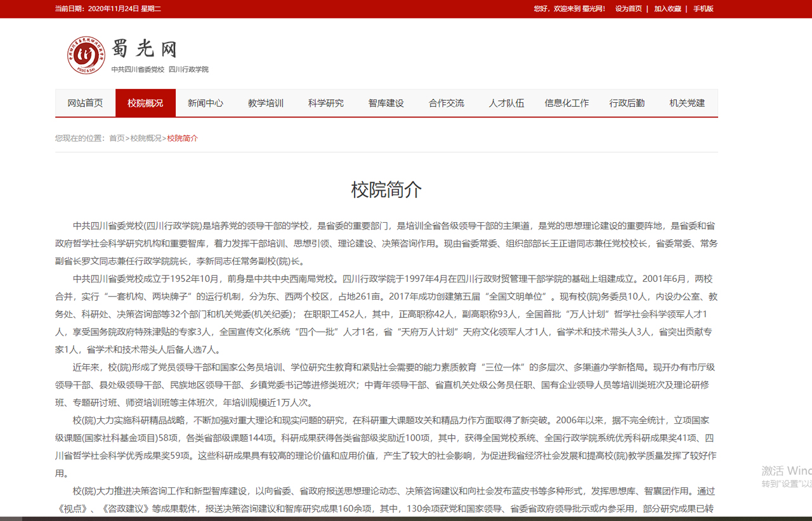The height and width of the screenshot is (521, 812).
Task: Open the 人才队伍 page
Action: pyautogui.click(x=506, y=103)
